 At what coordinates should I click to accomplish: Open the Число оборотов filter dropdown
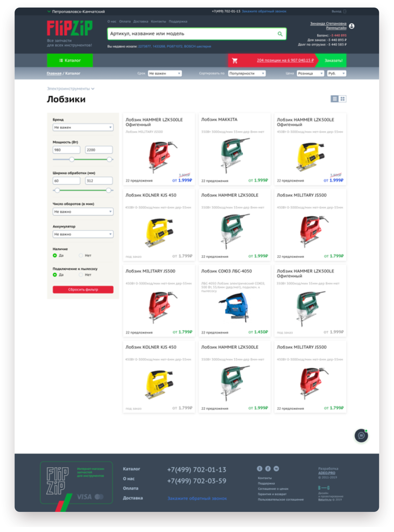click(83, 212)
